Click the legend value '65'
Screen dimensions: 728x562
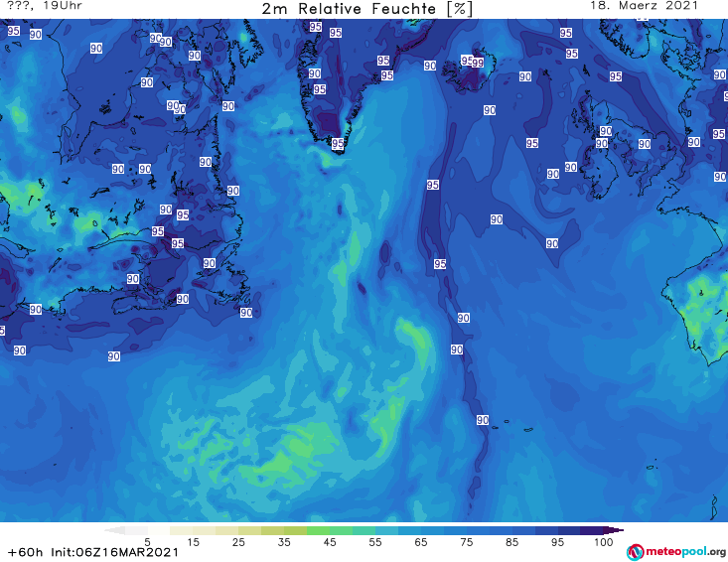421,542
